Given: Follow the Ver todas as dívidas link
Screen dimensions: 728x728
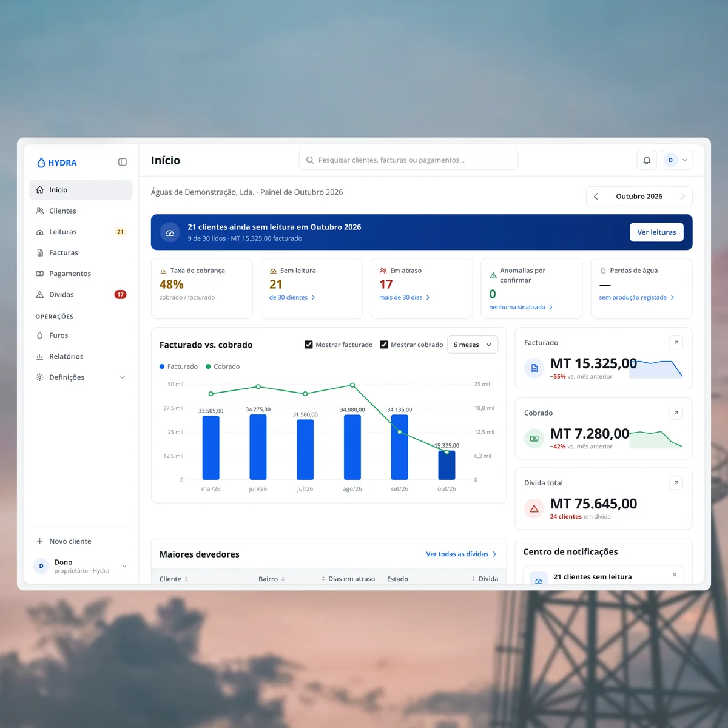Looking at the screenshot, I should (462, 554).
